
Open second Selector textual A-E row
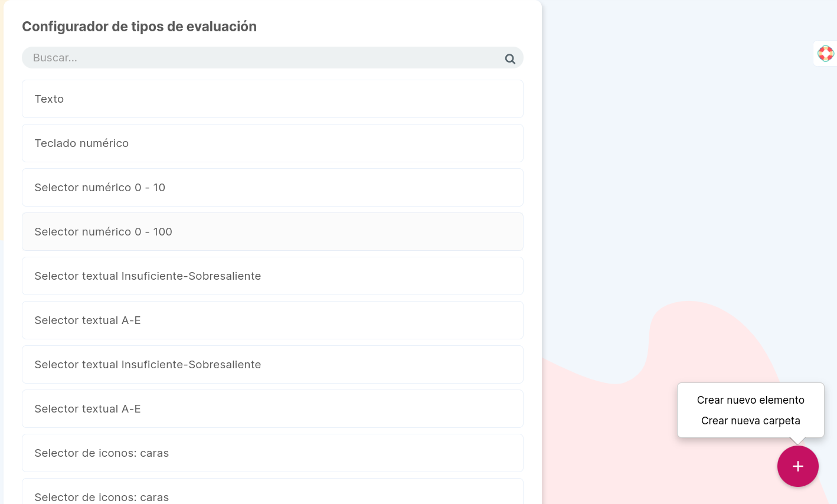[x=273, y=409]
